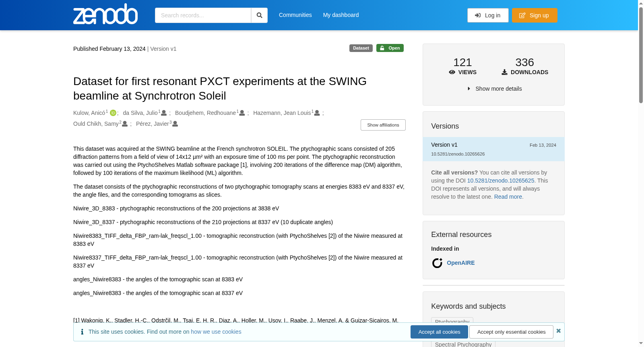
Task: Close the cookie banner with the X
Action: pos(558,331)
